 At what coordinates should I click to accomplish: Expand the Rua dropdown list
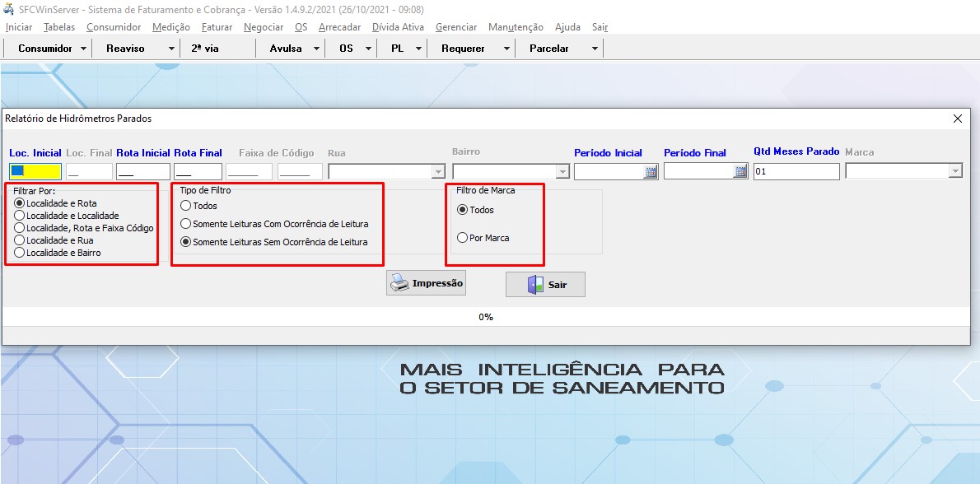tap(438, 172)
